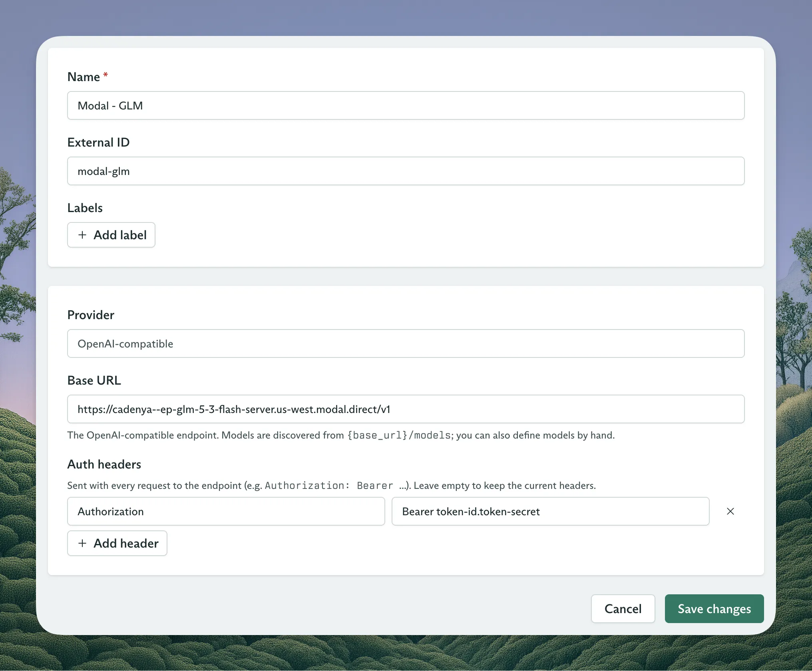Click the Auth headers heading
Image resolution: width=812 pixels, height=671 pixels.
click(104, 464)
